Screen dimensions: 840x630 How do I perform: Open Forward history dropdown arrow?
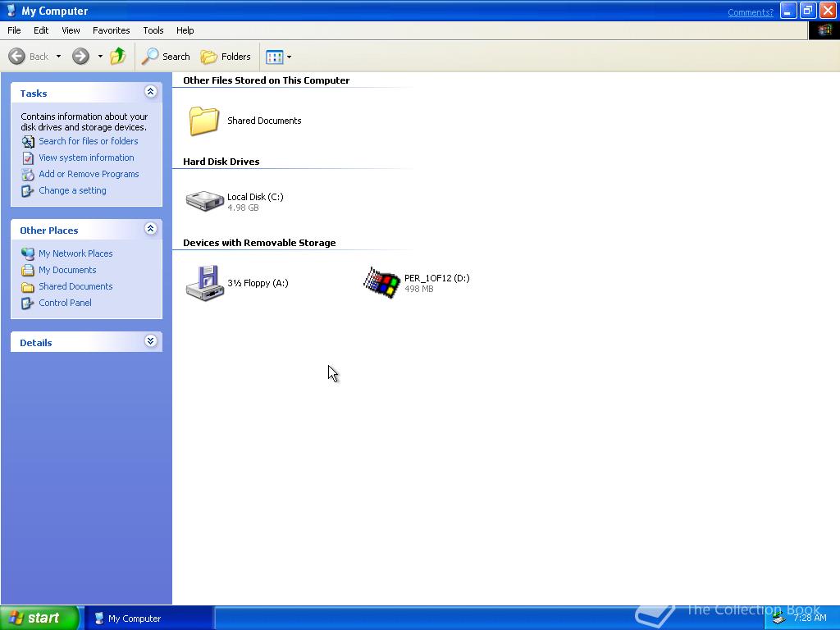click(x=100, y=57)
